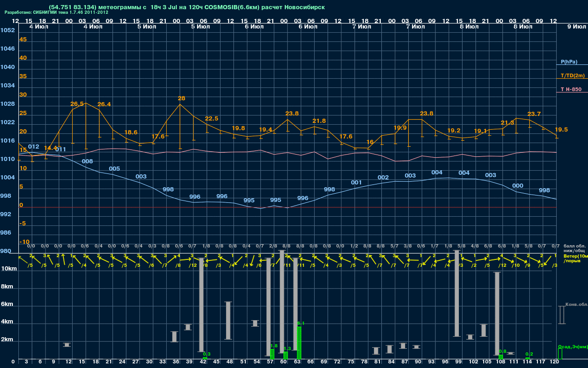This screenshot has width=588, height=368.
Task: Click the 008 pressure value
Action: tap(87, 161)
